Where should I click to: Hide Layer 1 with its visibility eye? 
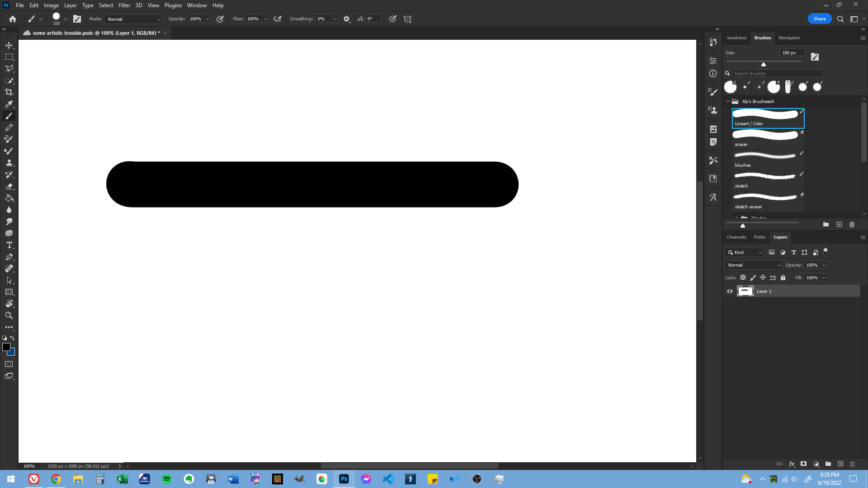click(729, 291)
